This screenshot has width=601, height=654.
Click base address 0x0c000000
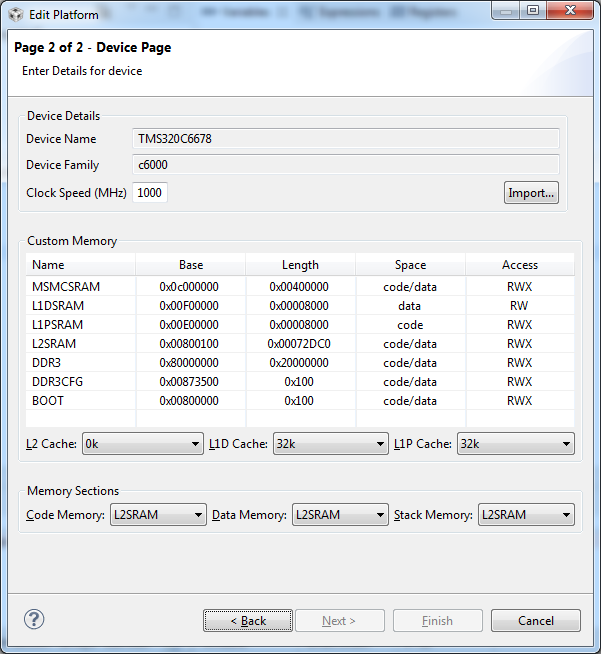tap(189, 287)
